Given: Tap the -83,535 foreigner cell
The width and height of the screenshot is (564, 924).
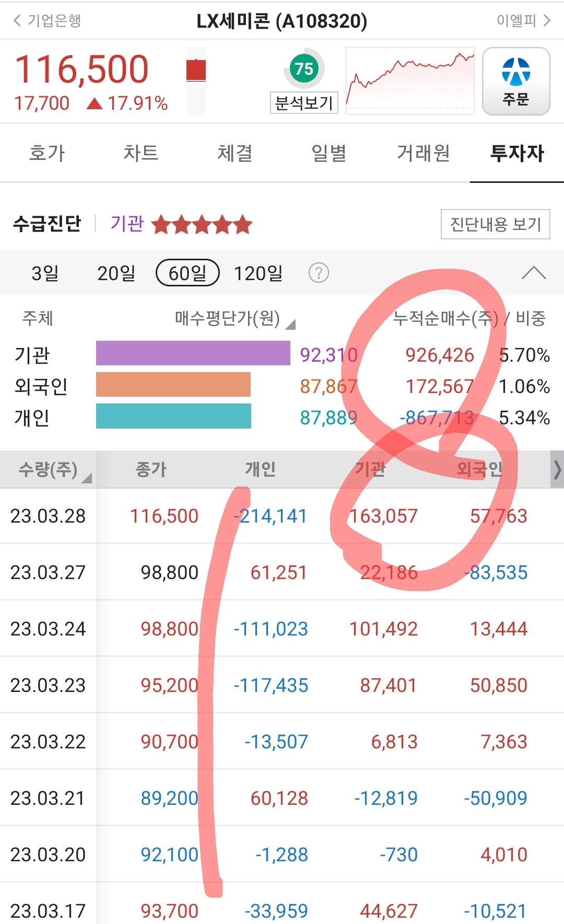Looking at the screenshot, I should click(x=496, y=572).
